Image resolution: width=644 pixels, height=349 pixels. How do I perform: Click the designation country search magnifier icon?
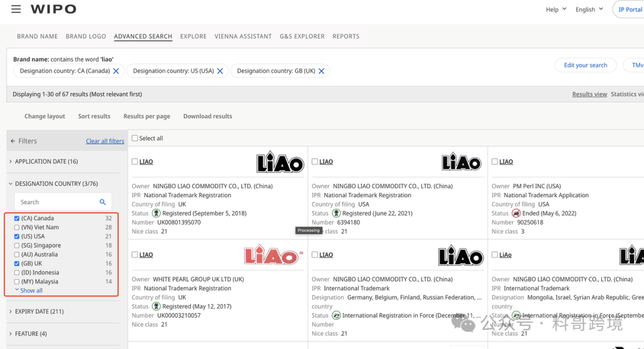click(103, 202)
